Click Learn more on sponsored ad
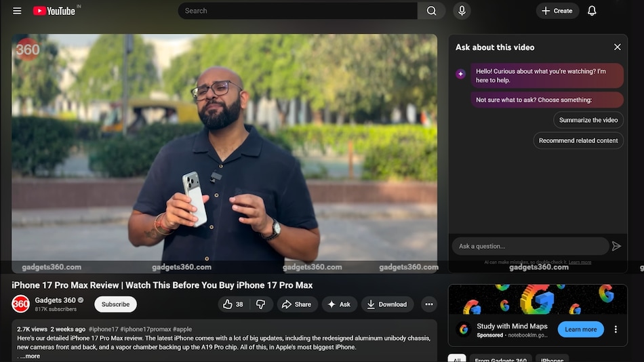 (580, 329)
